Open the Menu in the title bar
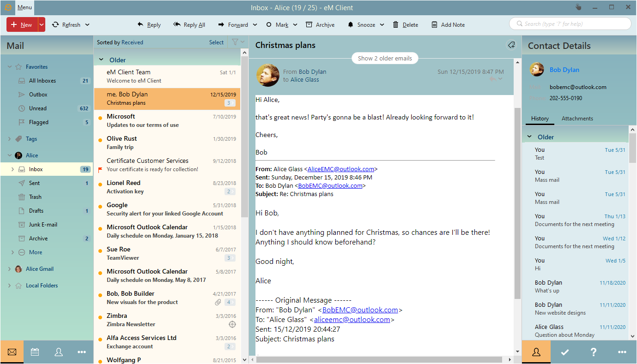This screenshot has height=364, width=637. click(x=24, y=7)
